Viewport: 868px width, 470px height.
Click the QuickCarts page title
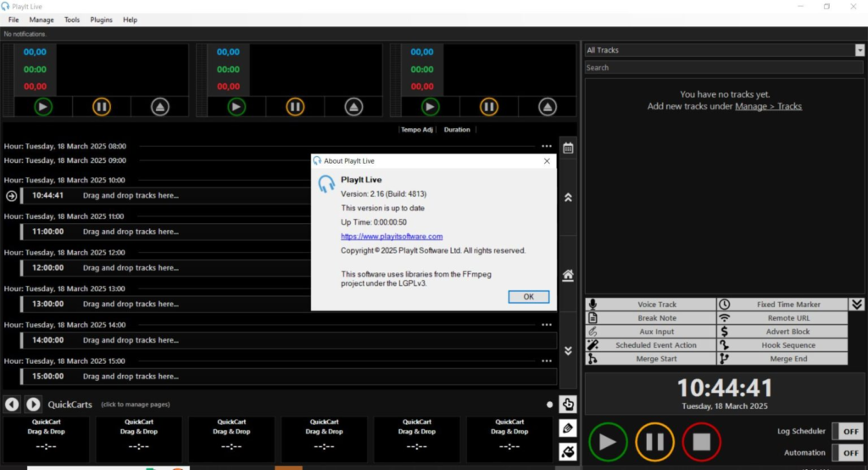[70, 405]
